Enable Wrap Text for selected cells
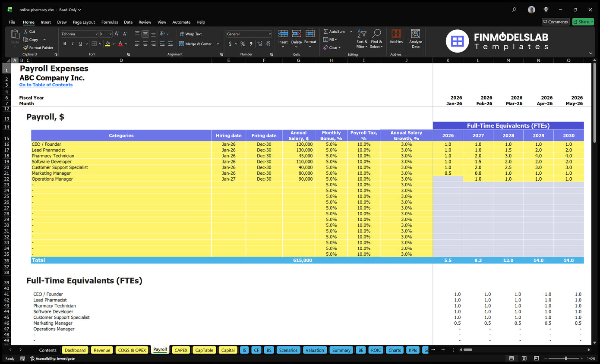This screenshot has width=600, height=364. [x=191, y=34]
